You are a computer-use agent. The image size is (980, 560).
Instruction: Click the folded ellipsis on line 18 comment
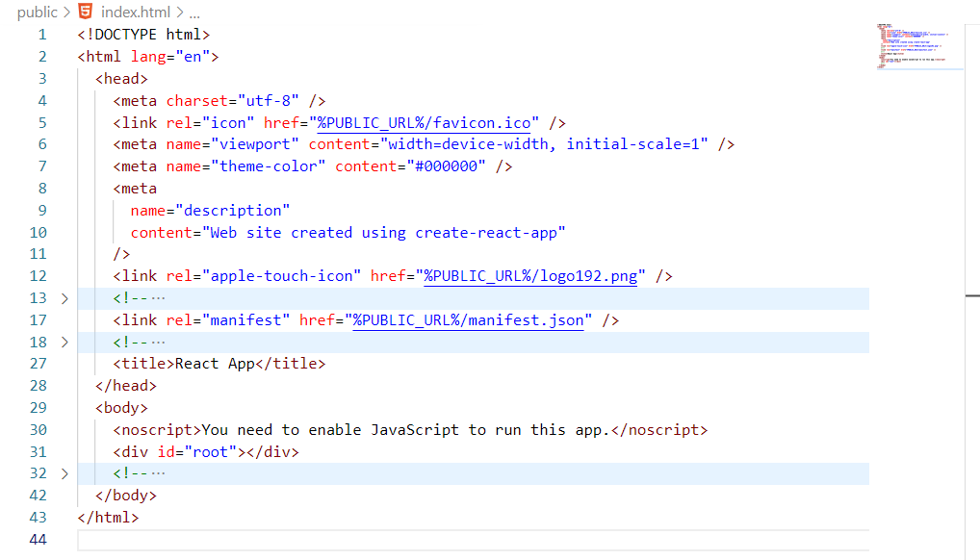[x=159, y=342]
